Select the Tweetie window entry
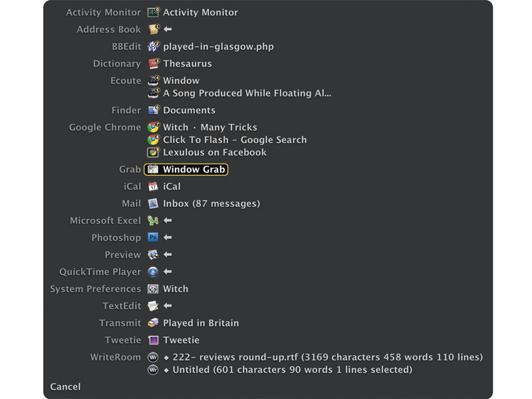Screen dimensions: 532x399 pos(181,340)
